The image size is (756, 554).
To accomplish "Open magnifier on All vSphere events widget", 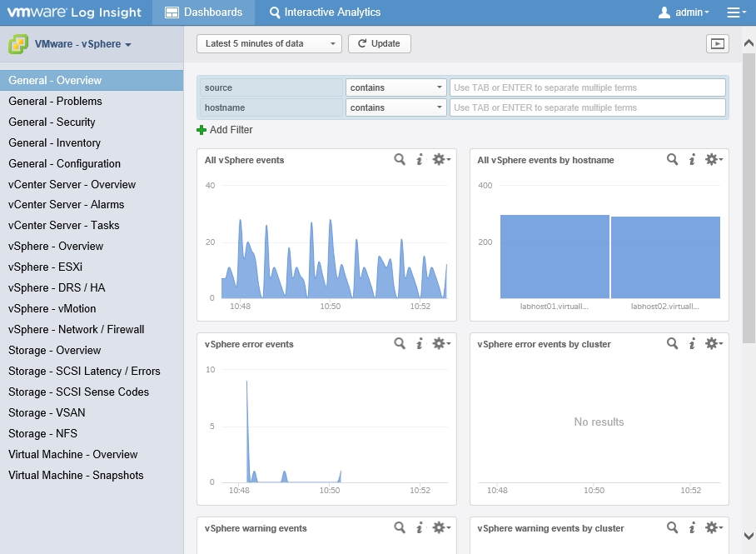I will [x=400, y=159].
